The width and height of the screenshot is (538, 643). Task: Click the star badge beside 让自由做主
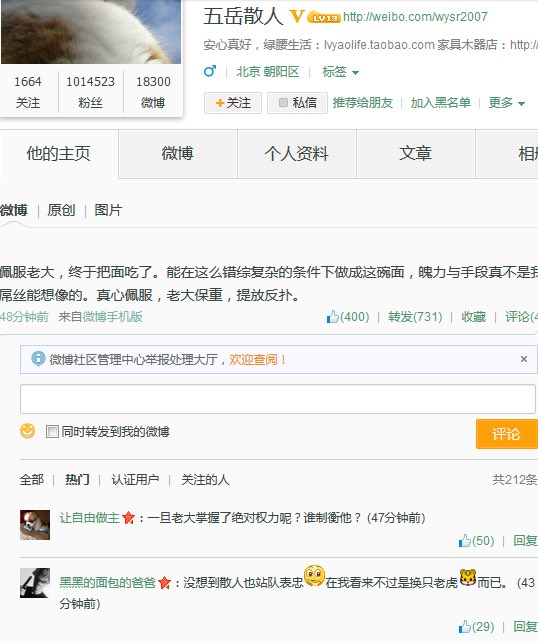pos(128,518)
